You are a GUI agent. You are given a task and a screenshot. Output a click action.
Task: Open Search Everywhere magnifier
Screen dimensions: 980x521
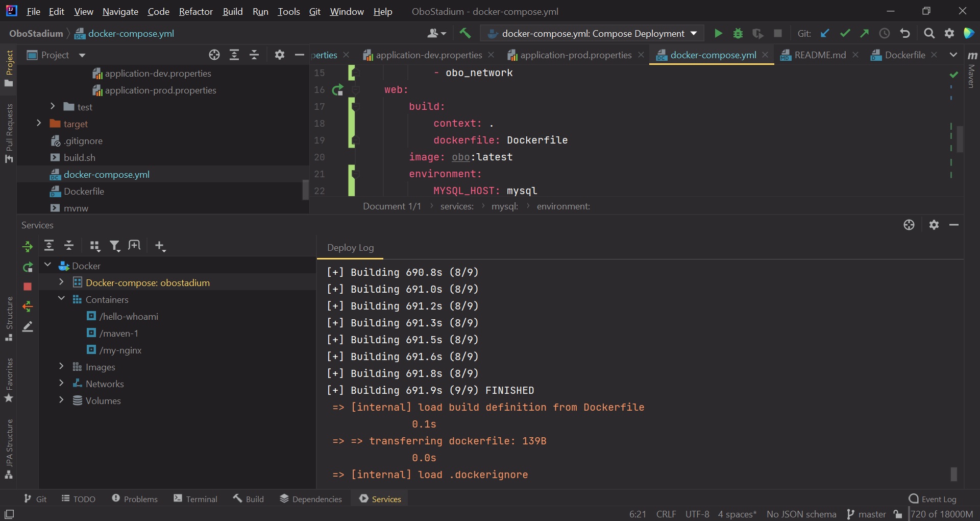(929, 33)
